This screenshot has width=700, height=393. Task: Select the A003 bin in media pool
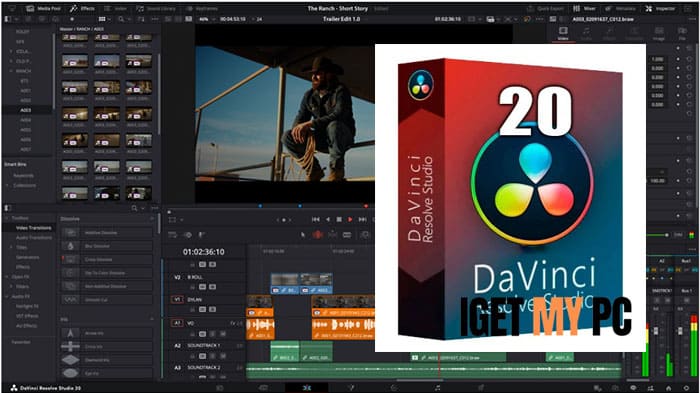(25, 110)
